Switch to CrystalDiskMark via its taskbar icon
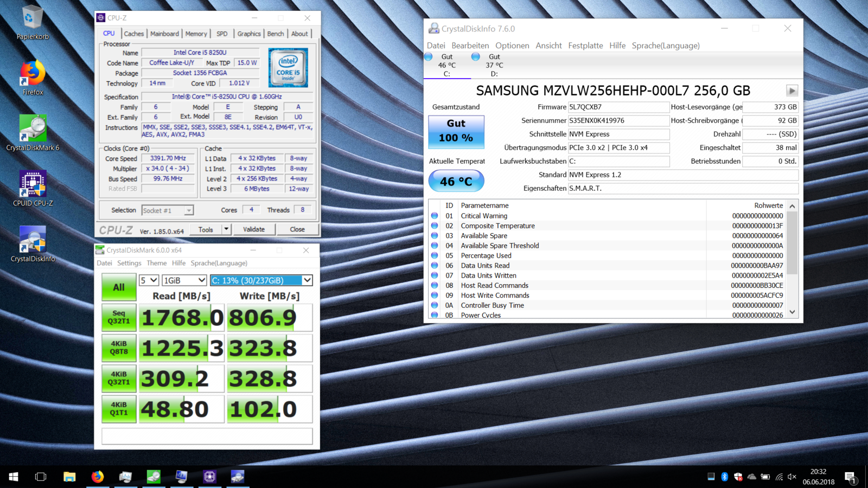The width and height of the screenshot is (868, 488). 154,477
